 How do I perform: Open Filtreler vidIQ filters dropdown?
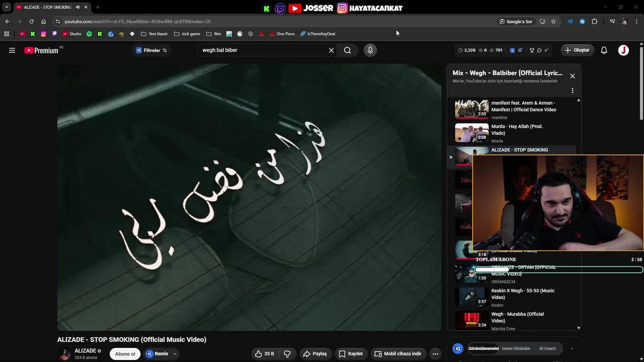(151, 50)
